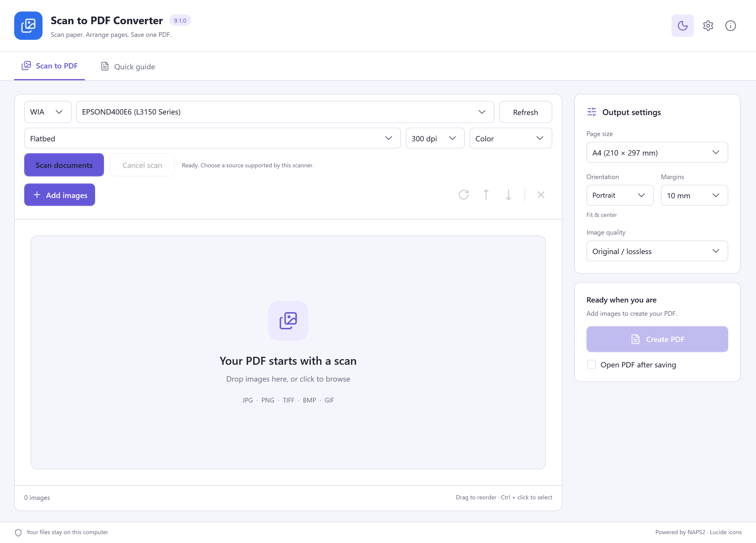Click the rotate image icon in the toolbar
The width and height of the screenshot is (756, 543).
coord(463,194)
